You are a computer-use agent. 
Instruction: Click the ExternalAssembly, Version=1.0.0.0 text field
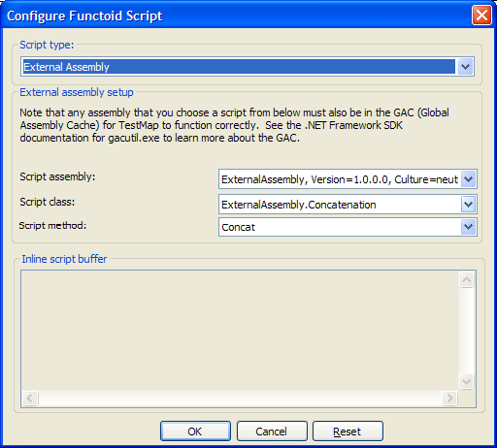pos(340,179)
